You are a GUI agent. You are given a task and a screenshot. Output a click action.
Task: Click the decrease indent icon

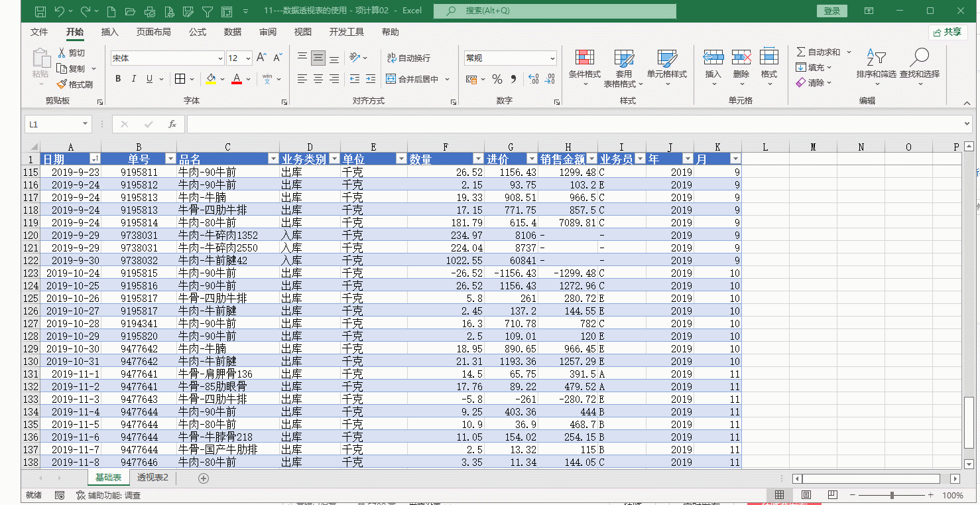(x=354, y=79)
